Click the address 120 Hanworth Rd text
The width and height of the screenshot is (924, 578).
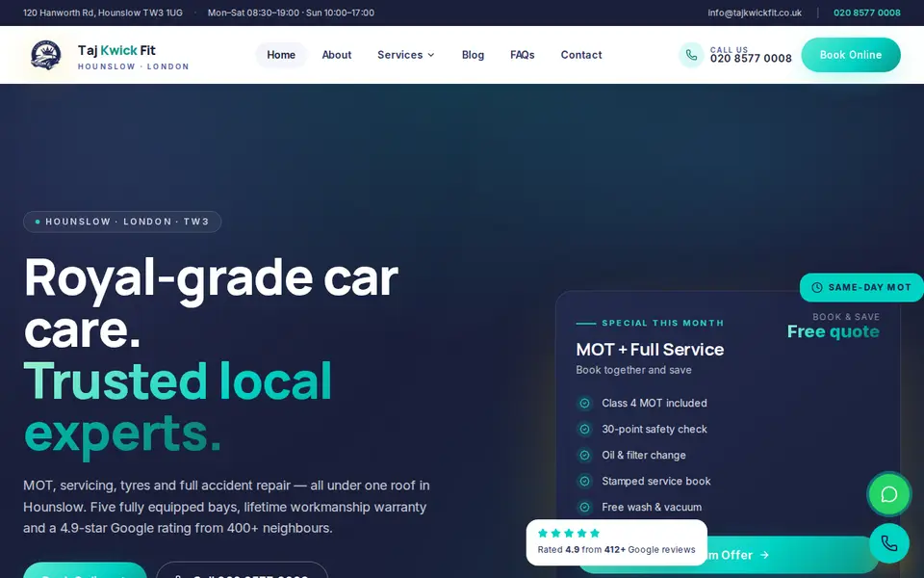coord(103,13)
